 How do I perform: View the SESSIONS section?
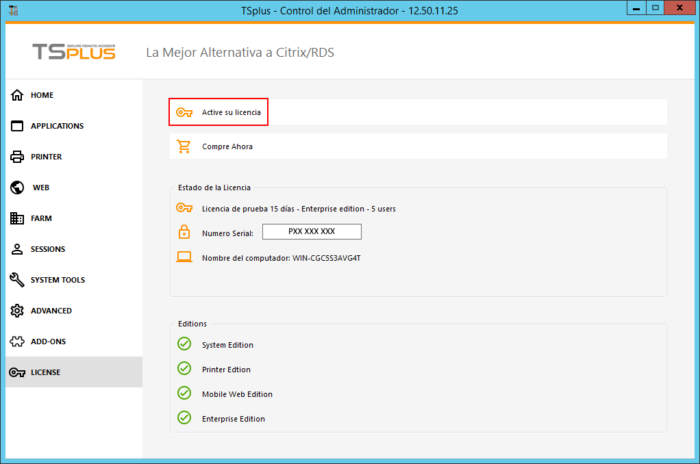click(x=74, y=249)
